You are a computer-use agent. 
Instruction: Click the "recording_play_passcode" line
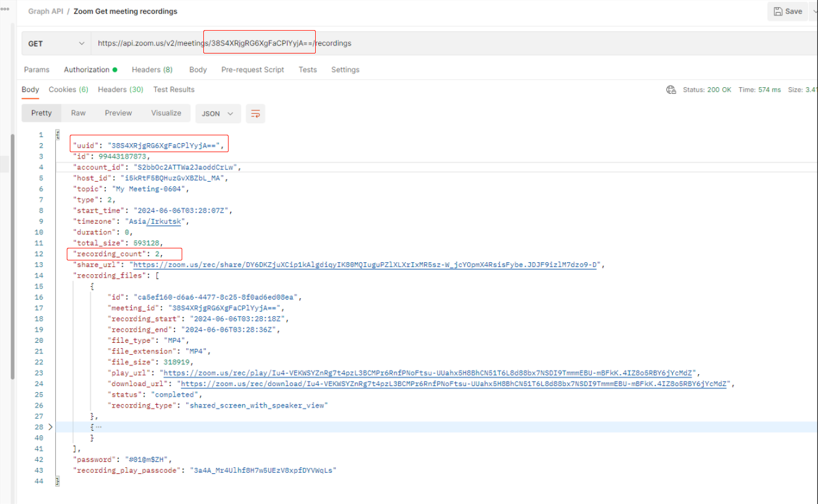pos(204,470)
